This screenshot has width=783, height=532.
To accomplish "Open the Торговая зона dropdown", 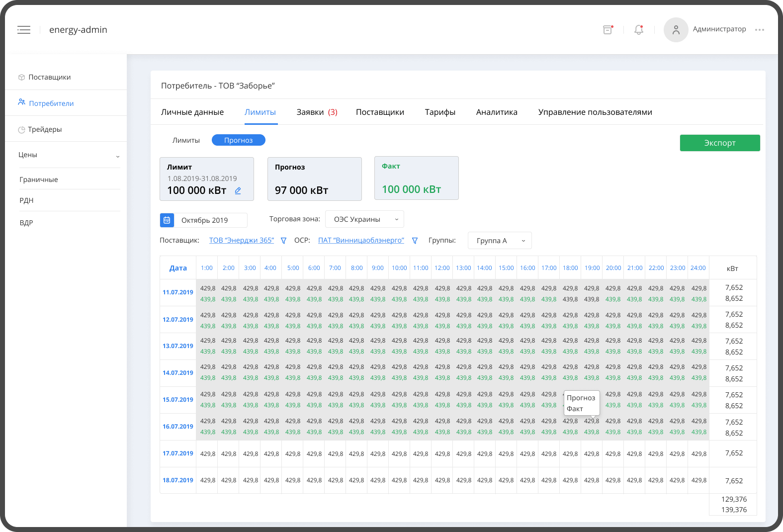I will 364,219.
